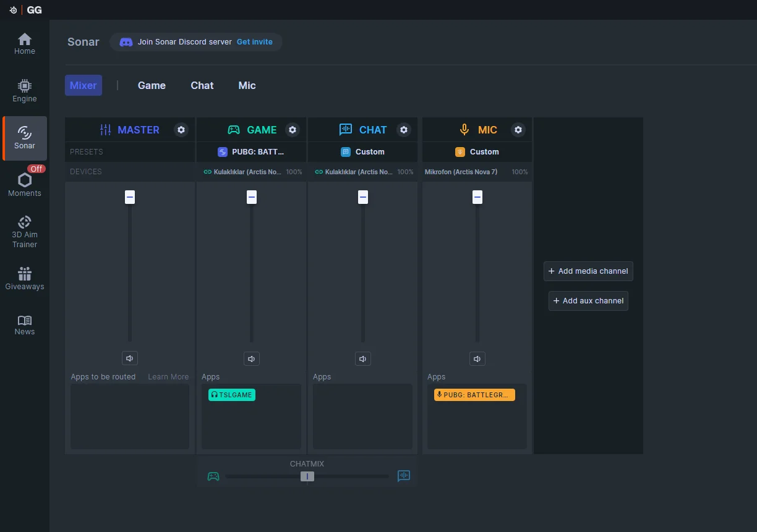Viewport: 757px width, 532px height.
Task: Open the Engine section
Action: (25, 91)
